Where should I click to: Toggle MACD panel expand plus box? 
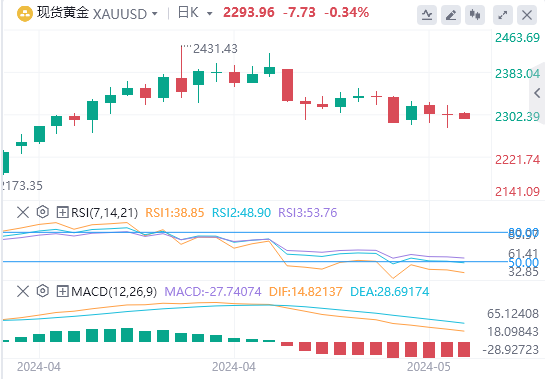(x=62, y=291)
